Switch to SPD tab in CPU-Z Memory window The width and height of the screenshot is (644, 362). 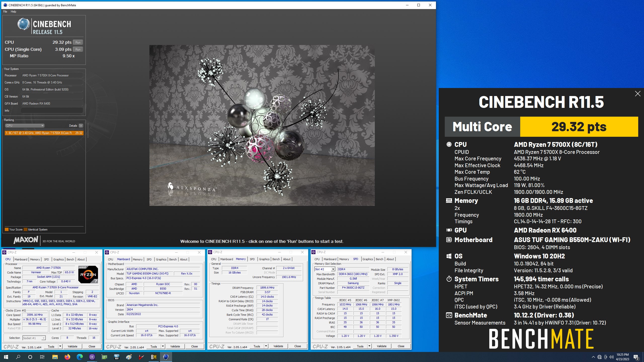(252, 259)
